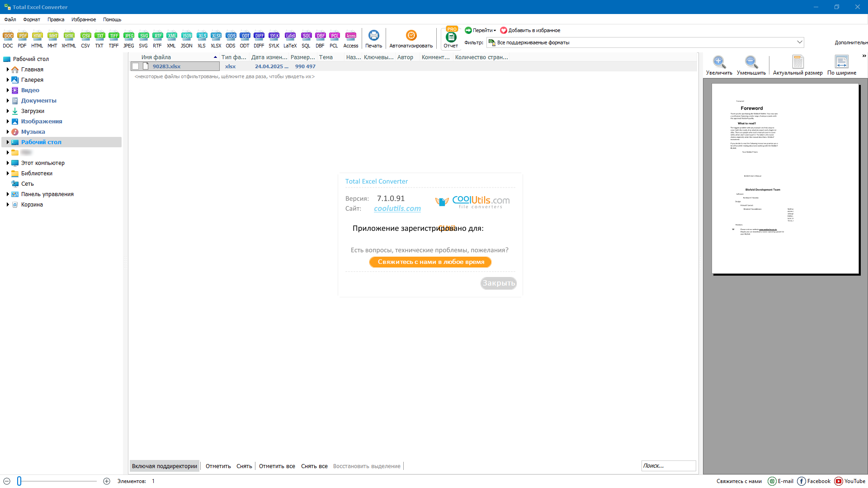Click the Поиск search field
This screenshot has width=868, height=488.
tap(668, 466)
